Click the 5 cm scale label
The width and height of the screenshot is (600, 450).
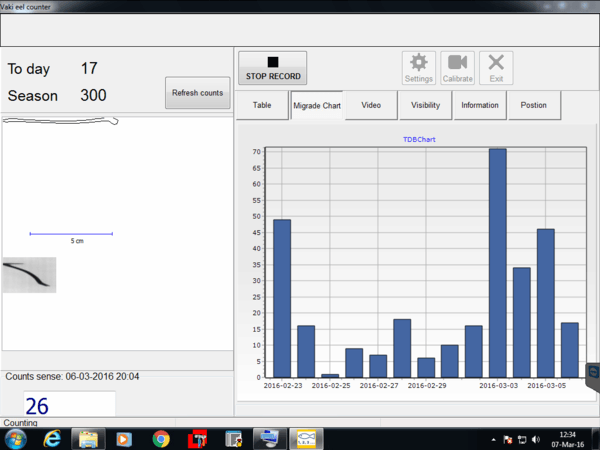pos(77,241)
